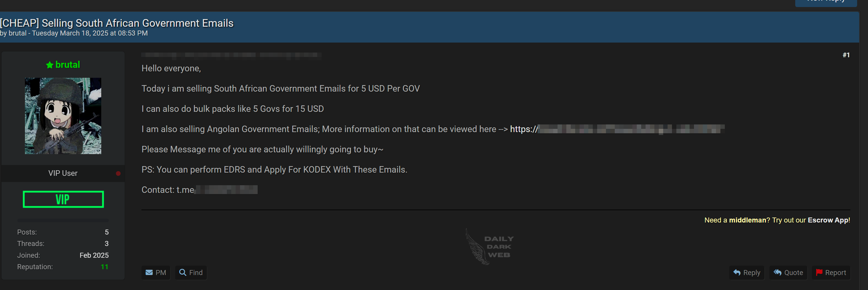Open the blurred https link in post
This screenshot has width=868, height=290.
[x=617, y=129]
